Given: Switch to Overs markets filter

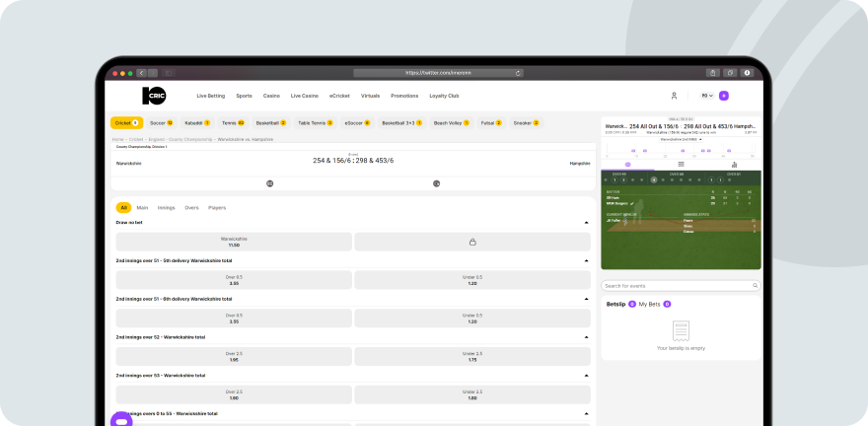Looking at the screenshot, I should [x=191, y=207].
